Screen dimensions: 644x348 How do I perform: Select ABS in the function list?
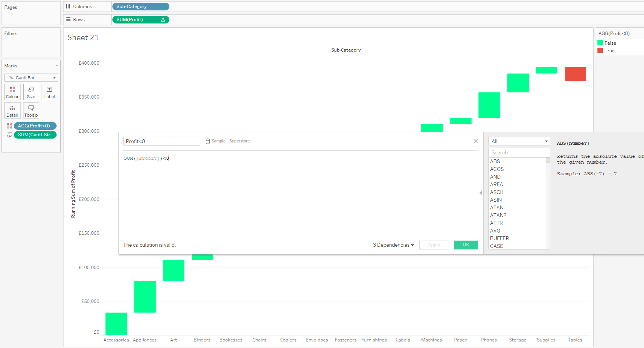point(495,161)
